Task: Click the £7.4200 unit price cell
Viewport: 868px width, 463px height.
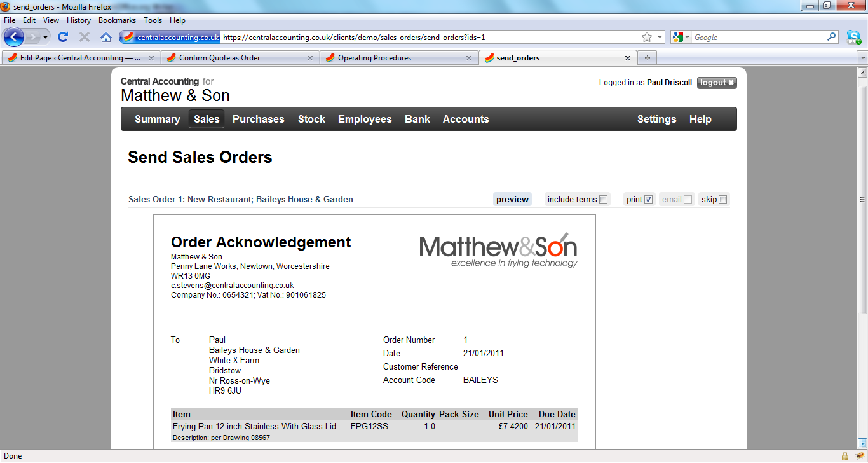Action: point(513,426)
